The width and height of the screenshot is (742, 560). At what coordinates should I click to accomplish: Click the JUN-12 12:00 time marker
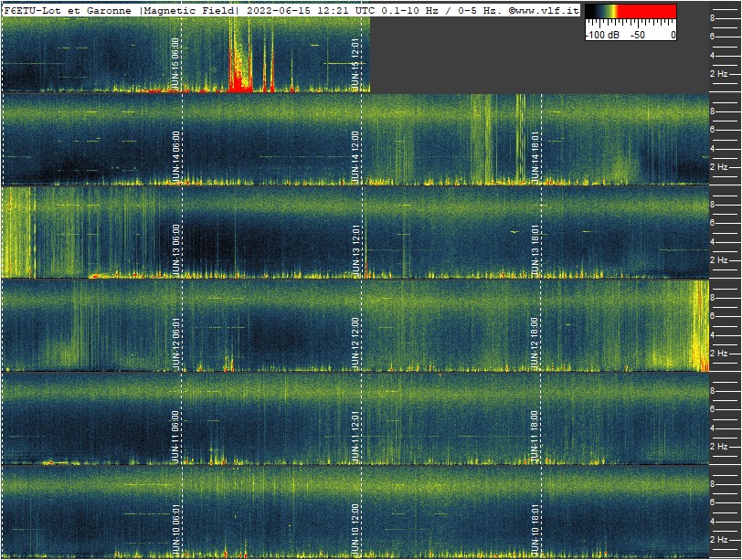355,343
